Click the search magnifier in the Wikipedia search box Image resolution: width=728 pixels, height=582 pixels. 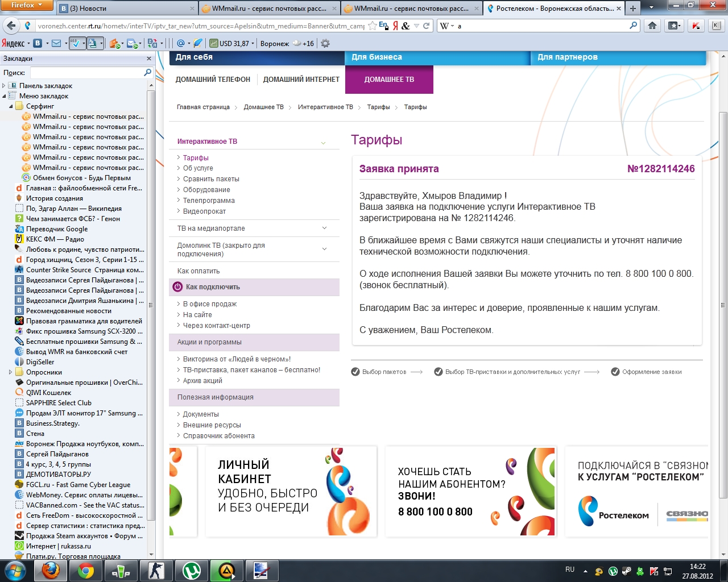pos(633,26)
